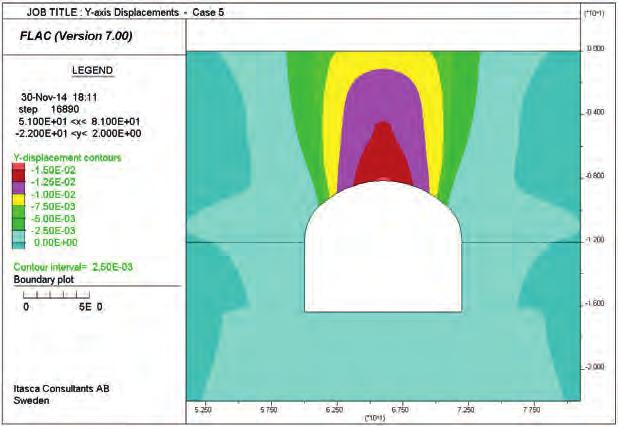Screen dimensions: 618x426
Task: Select the 'FLAC (Version 7.00)' heading
Action: coord(76,36)
